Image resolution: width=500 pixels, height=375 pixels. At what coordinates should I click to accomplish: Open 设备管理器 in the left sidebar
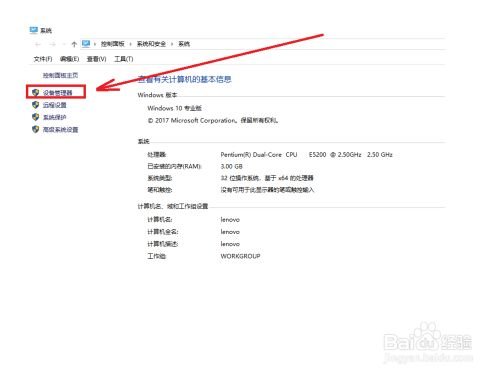pyautogui.click(x=57, y=93)
